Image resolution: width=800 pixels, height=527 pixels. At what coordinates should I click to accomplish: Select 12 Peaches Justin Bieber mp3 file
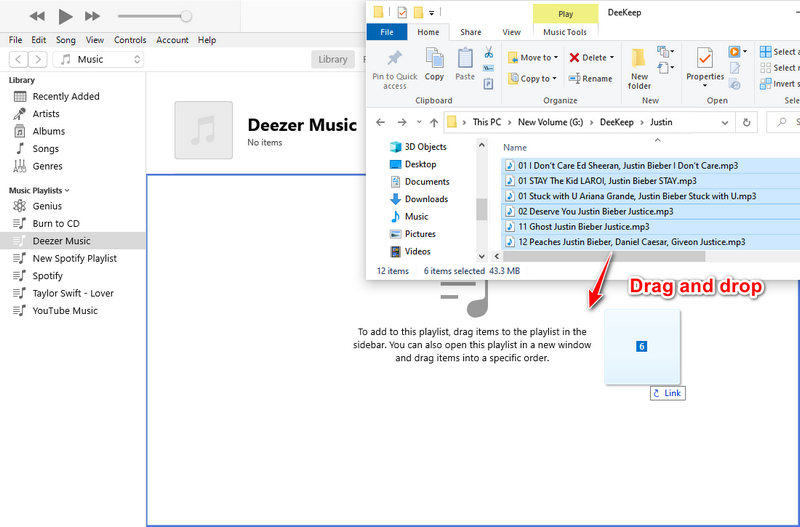(651, 242)
